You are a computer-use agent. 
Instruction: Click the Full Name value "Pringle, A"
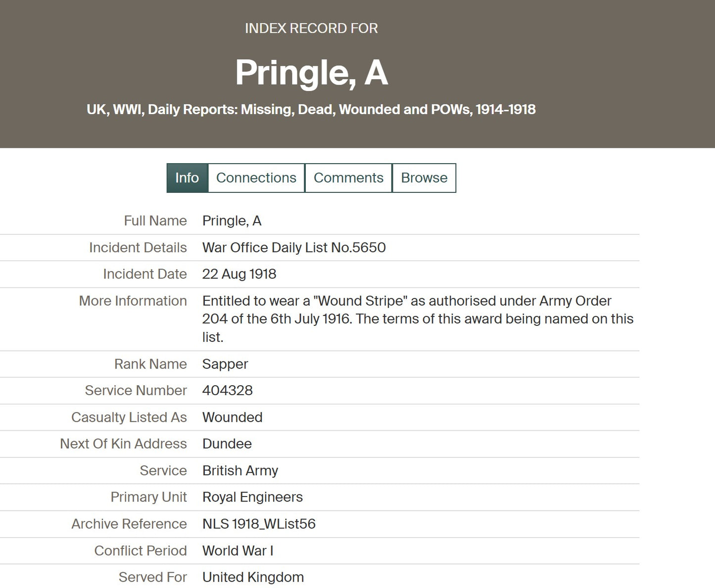232,221
